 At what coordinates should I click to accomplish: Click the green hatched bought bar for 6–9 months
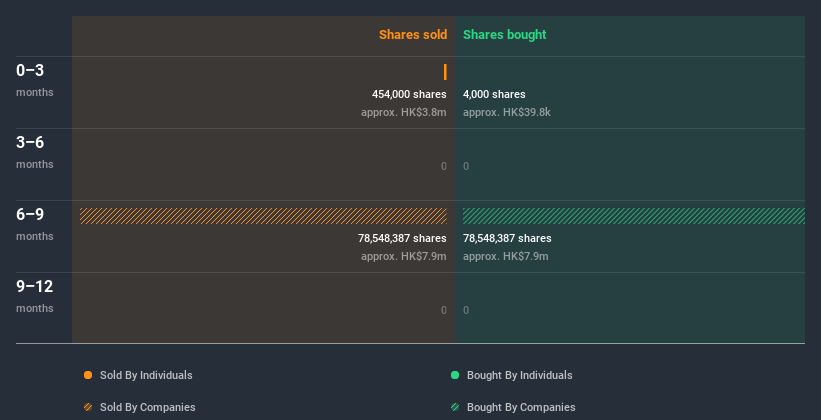(634, 216)
